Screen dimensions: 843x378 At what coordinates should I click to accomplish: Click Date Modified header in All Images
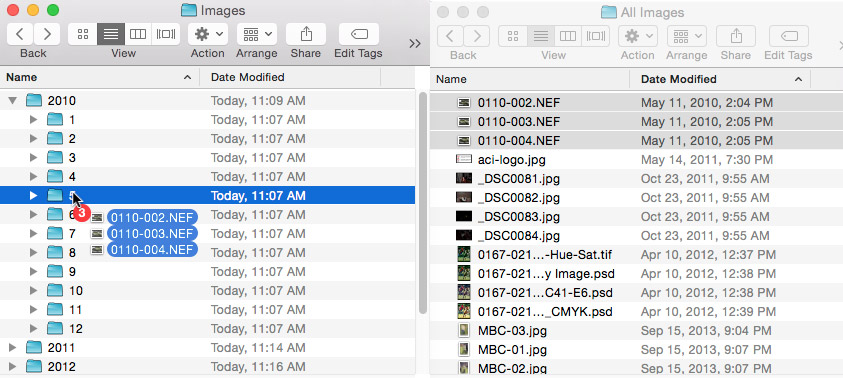point(720,79)
